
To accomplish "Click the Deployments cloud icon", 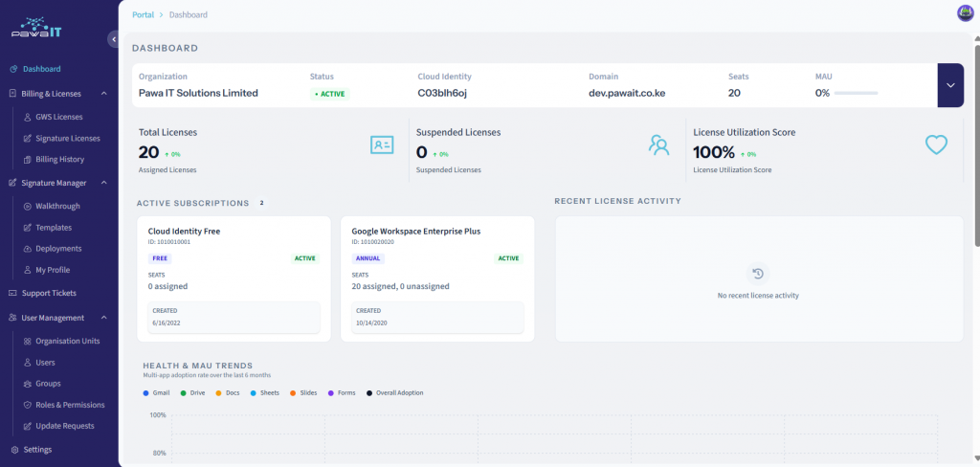I will [28, 249].
